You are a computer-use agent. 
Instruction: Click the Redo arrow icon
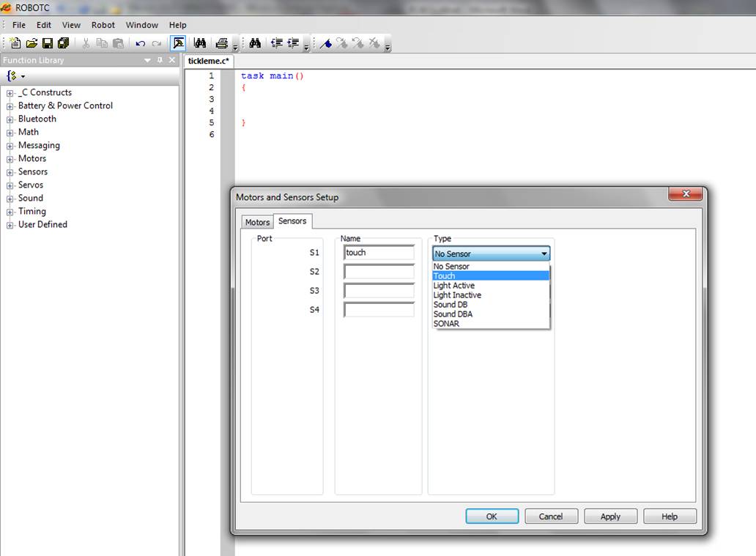point(157,43)
